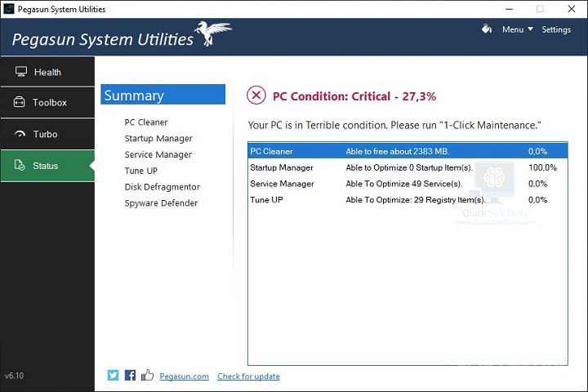Click 'Able to free about 2383 MB.'
This screenshot has width=588, height=392.
[x=397, y=151]
